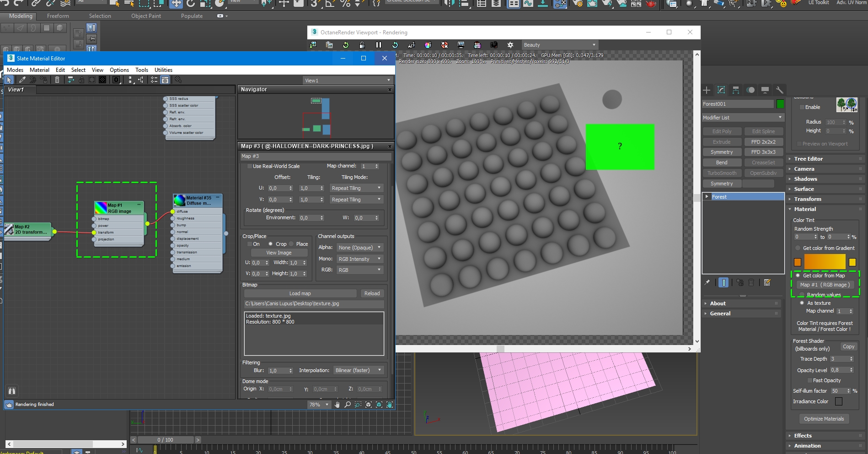Enable the Collisions Enable checkbox
This screenshot has width=868, height=454.
[802, 107]
